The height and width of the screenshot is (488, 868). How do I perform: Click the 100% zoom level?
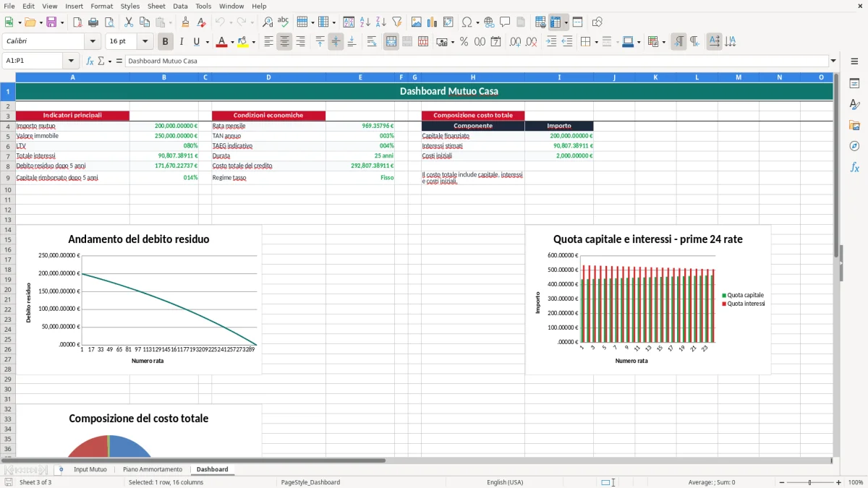point(856,482)
